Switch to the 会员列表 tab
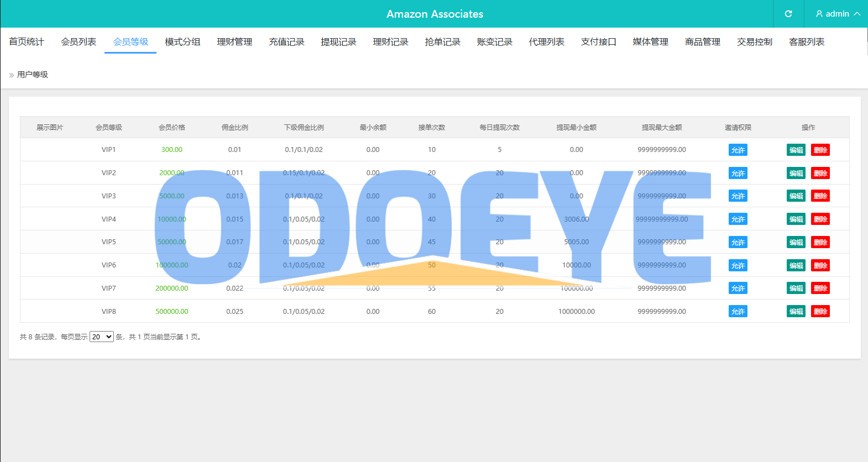868x462 pixels. 79,42
